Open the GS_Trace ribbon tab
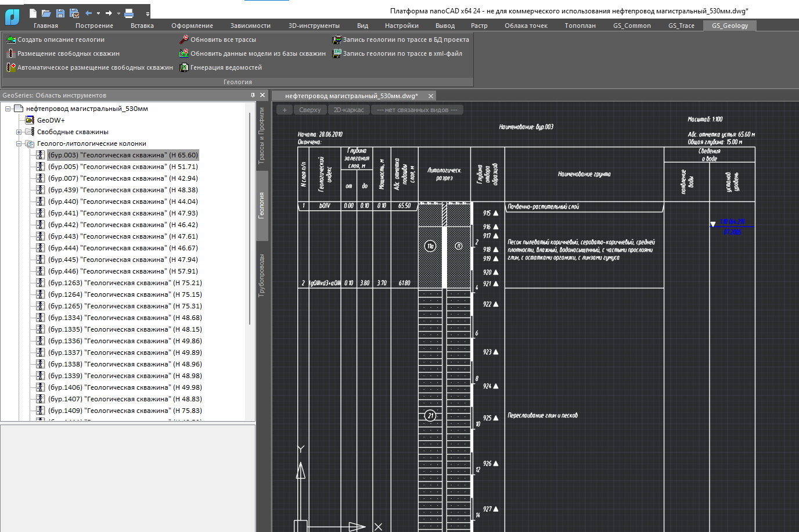Screen dimensions: 799x532 (x=681, y=26)
